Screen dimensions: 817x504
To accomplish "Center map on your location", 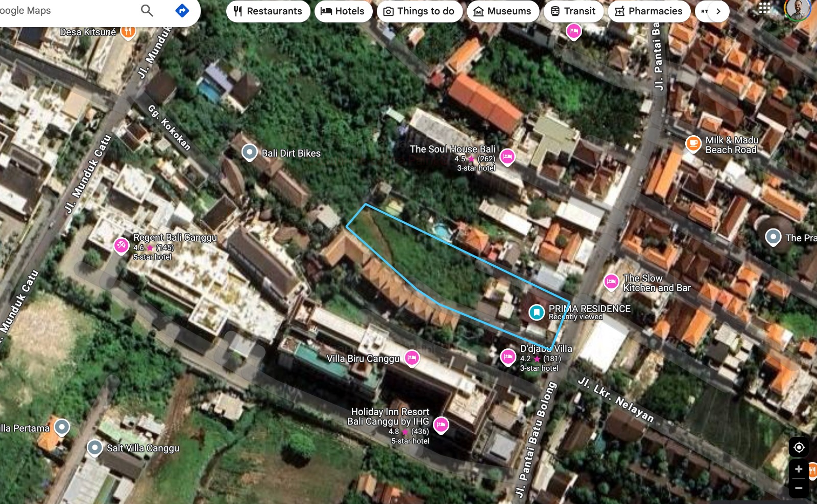I will 799,447.
